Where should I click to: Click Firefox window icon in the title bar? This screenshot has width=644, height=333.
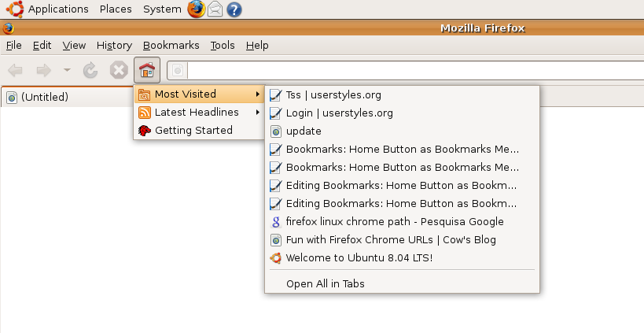[8, 28]
